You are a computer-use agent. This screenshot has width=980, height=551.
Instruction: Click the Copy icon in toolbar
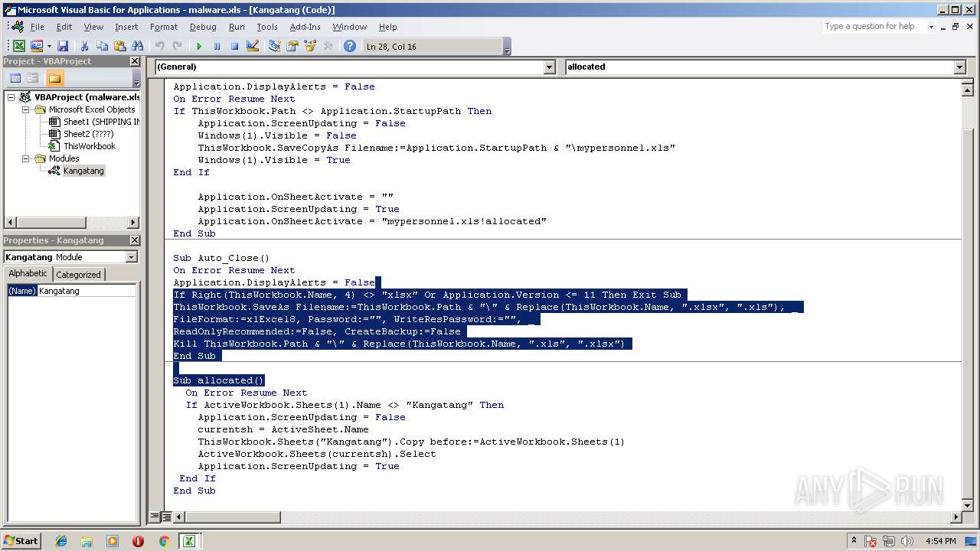pos(102,46)
